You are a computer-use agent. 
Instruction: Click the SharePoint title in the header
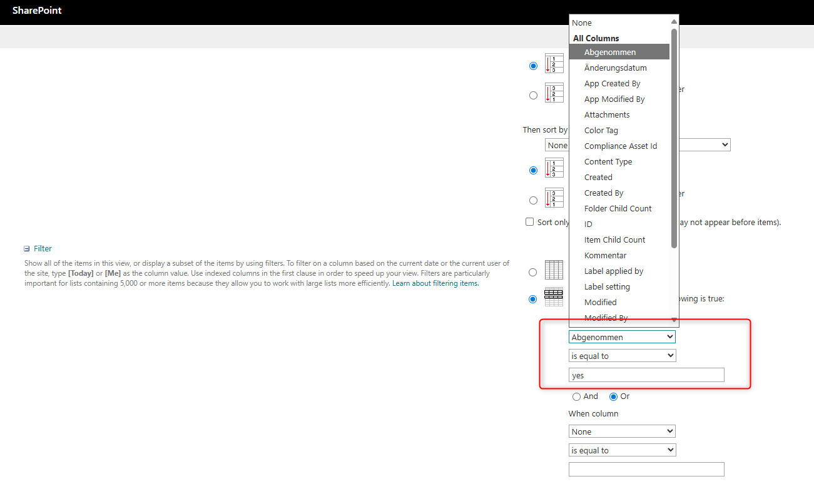click(x=37, y=11)
